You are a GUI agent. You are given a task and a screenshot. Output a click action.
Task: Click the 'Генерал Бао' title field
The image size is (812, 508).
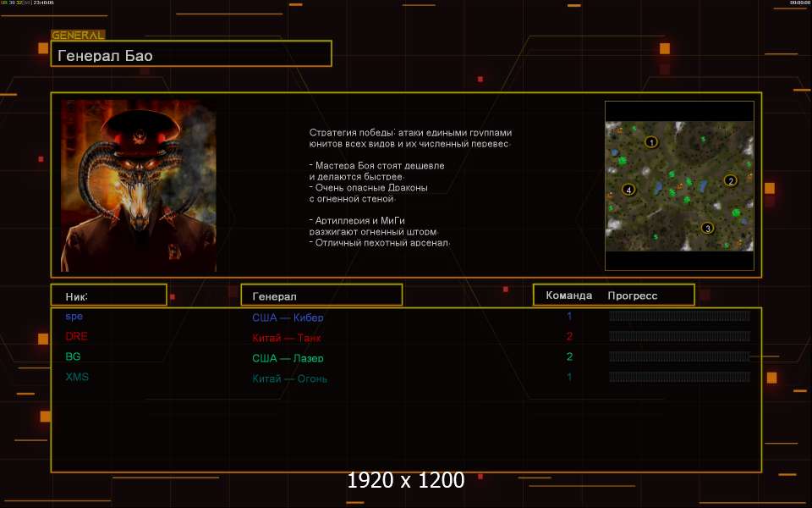pos(191,53)
